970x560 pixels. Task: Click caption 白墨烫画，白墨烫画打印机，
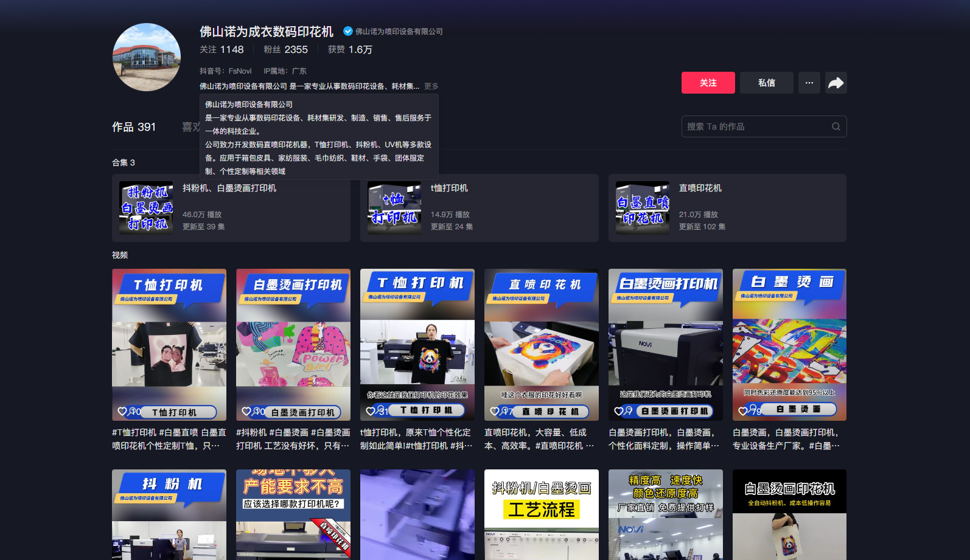[790, 439]
